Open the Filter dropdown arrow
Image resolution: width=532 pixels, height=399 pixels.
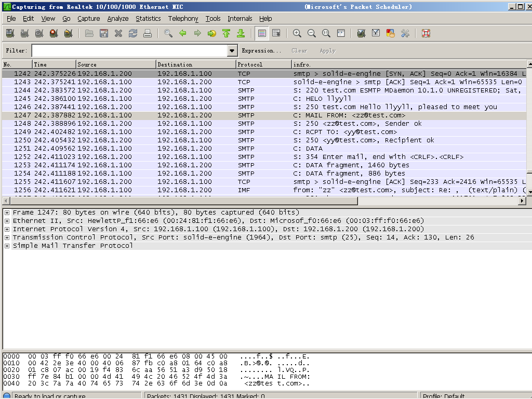(232, 51)
